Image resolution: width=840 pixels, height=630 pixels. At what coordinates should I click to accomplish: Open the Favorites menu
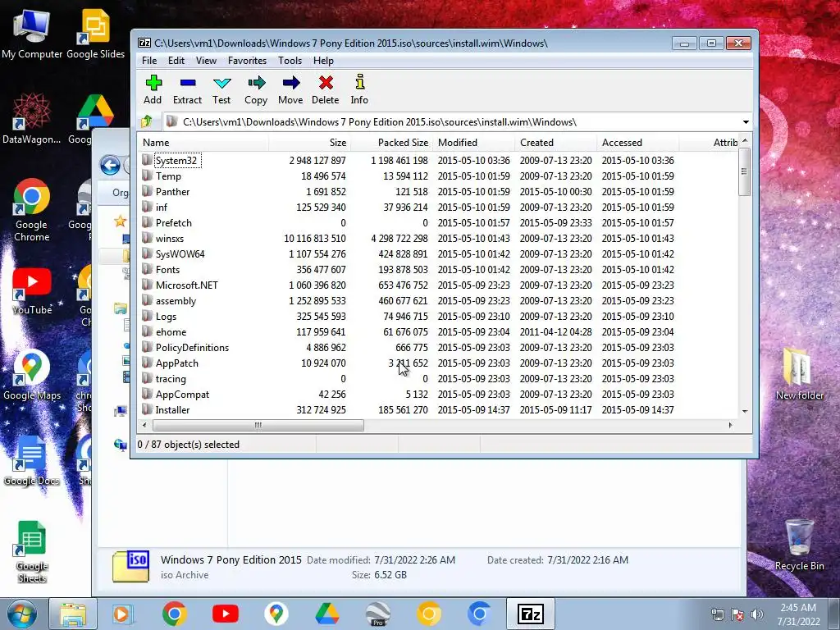coord(247,61)
